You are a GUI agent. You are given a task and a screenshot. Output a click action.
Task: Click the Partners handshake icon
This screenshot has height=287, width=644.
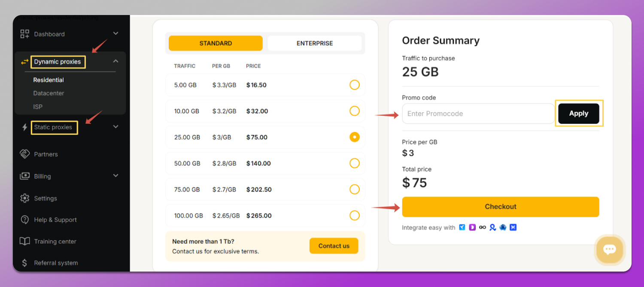tap(25, 154)
